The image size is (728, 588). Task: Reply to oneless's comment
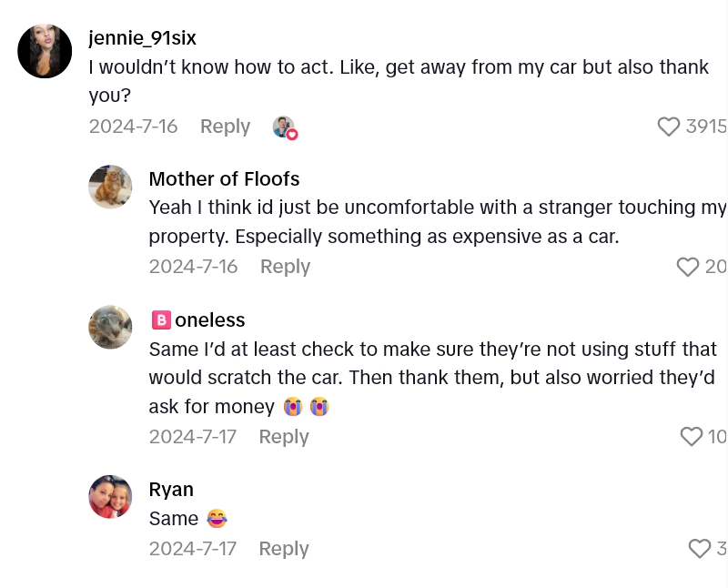tap(284, 437)
